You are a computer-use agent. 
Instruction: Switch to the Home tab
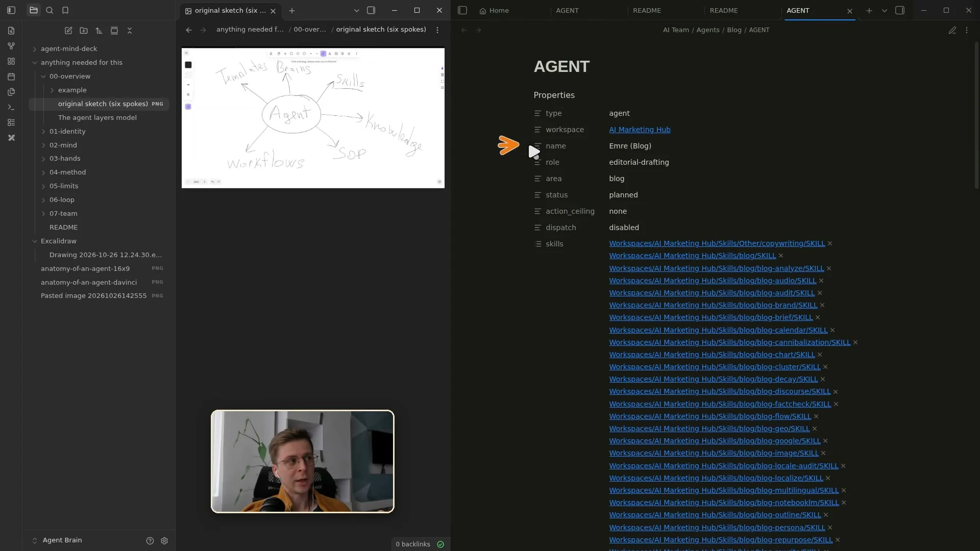tap(494, 10)
